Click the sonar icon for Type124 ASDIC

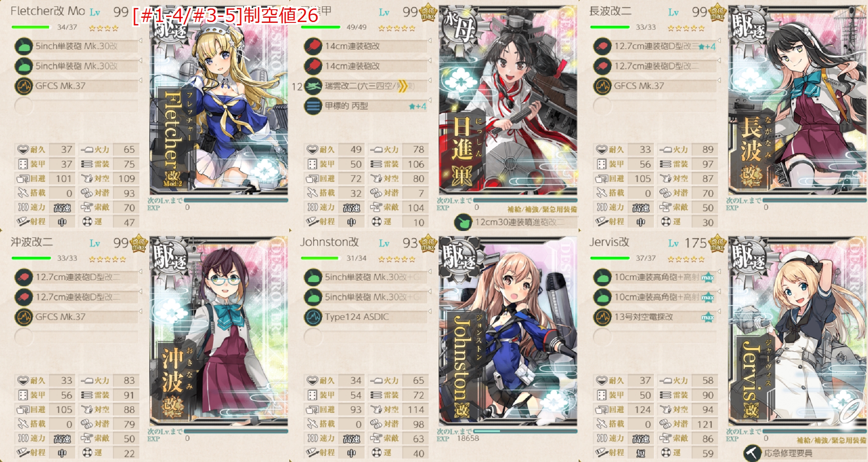[313, 317]
